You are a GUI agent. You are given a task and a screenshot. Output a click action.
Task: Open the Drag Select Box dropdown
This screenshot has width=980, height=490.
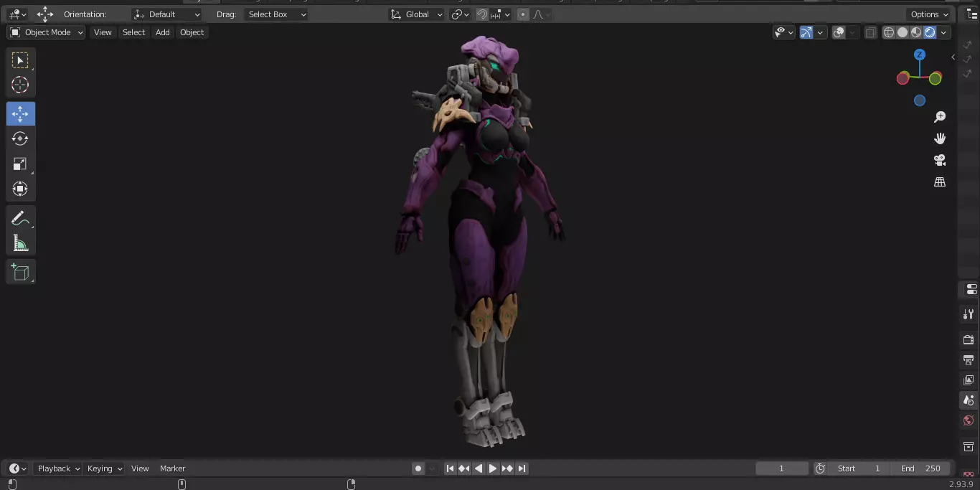(x=276, y=14)
